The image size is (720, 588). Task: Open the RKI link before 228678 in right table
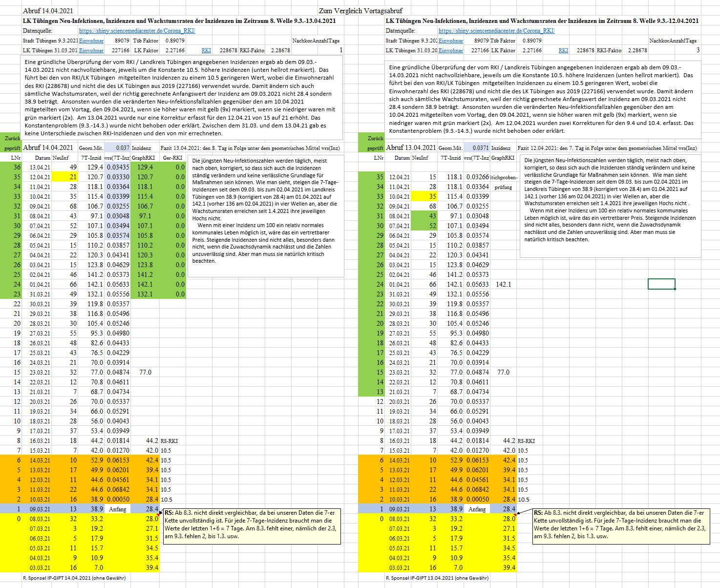coord(563,50)
